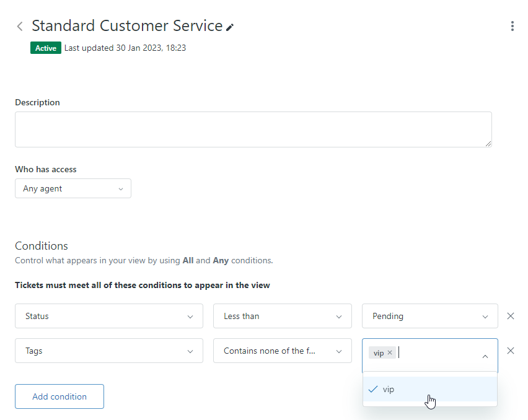This screenshot has height=420, width=528.
Task: Click the edit pencil next to the view title
Action: coord(231,26)
